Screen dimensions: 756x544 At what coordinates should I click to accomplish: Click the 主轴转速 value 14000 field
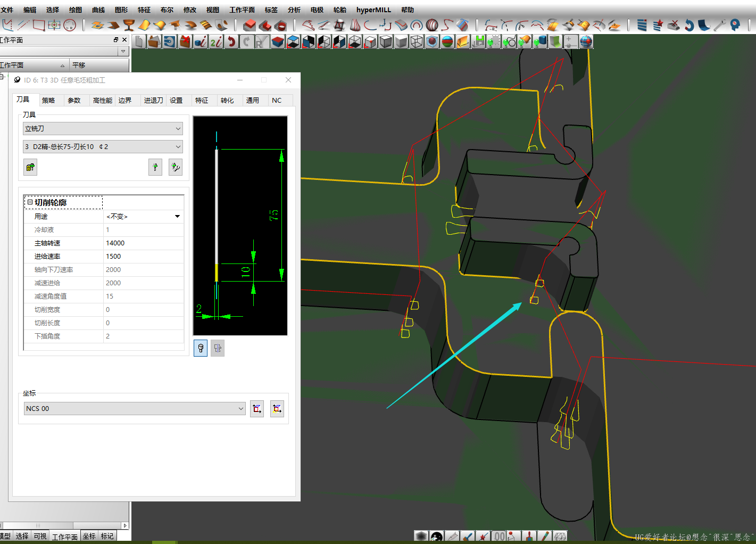(144, 243)
